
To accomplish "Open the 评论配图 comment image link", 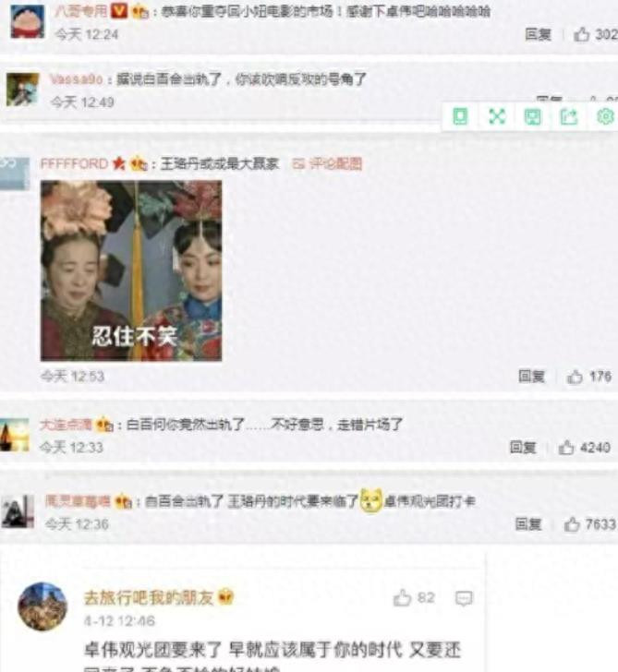I will [327, 163].
